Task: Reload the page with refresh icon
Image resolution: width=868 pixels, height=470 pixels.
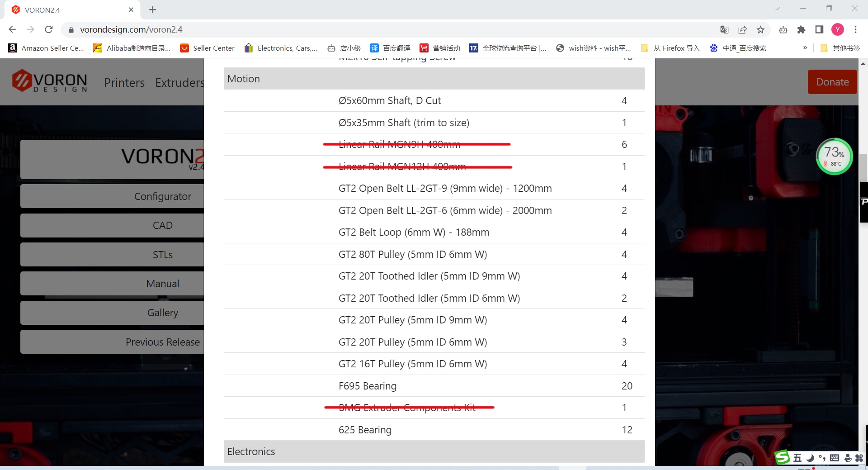Action: point(49,29)
